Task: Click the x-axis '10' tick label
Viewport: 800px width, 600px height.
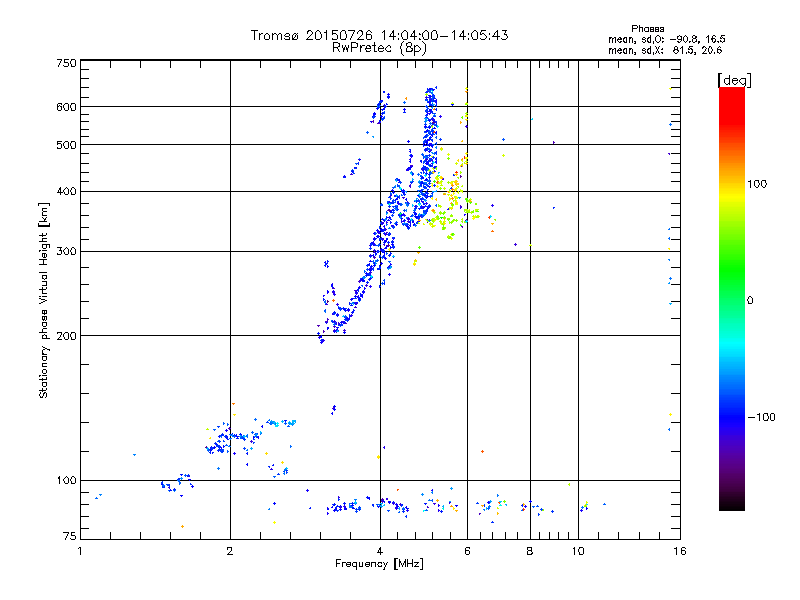Action: tap(578, 551)
